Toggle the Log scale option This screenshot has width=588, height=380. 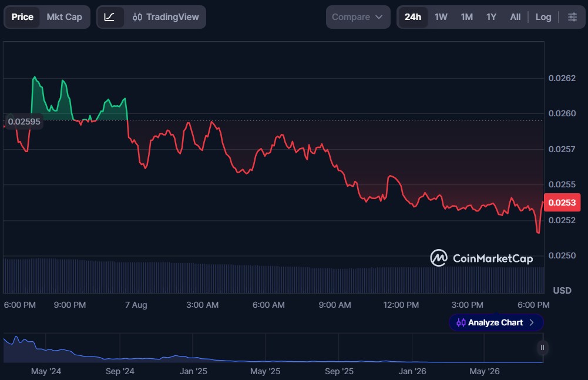pos(543,17)
